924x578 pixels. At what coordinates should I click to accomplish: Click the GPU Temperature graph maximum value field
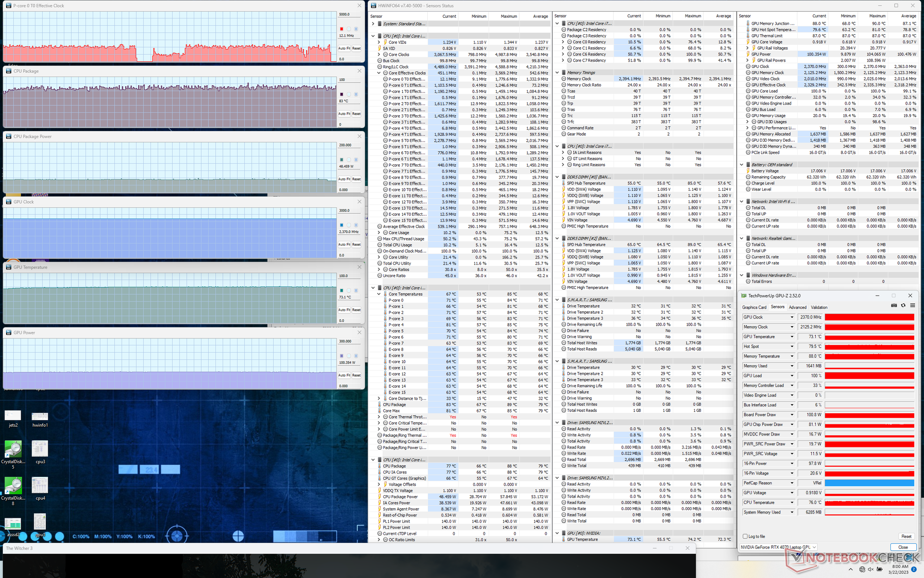tap(350, 276)
